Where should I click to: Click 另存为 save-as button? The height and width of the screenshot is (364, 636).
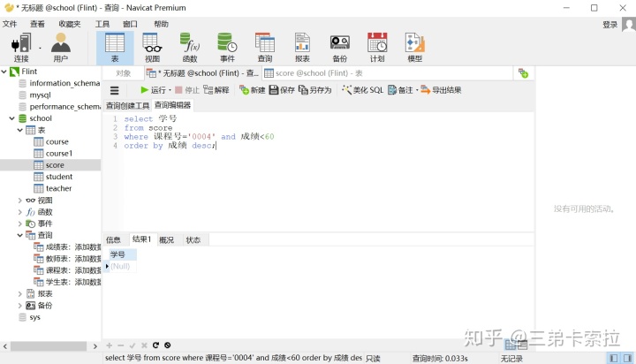pyautogui.click(x=315, y=90)
